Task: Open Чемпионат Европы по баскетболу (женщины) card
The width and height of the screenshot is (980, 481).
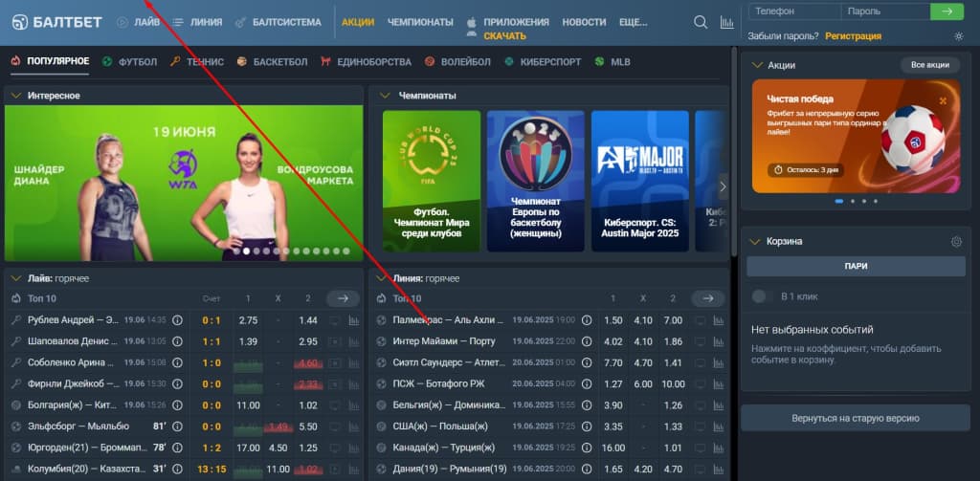Action: pos(536,181)
